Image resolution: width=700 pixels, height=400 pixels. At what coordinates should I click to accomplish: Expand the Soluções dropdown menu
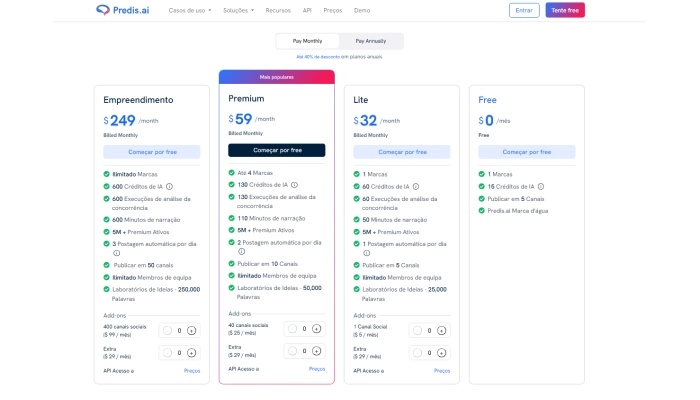click(238, 10)
